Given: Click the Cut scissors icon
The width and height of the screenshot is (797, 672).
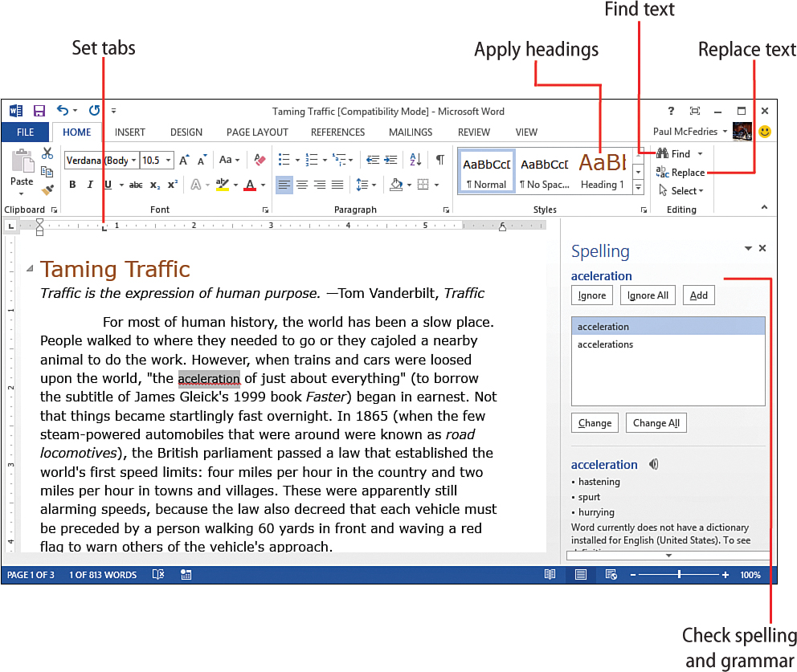Looking at the screenshot, I should (47, 153).
